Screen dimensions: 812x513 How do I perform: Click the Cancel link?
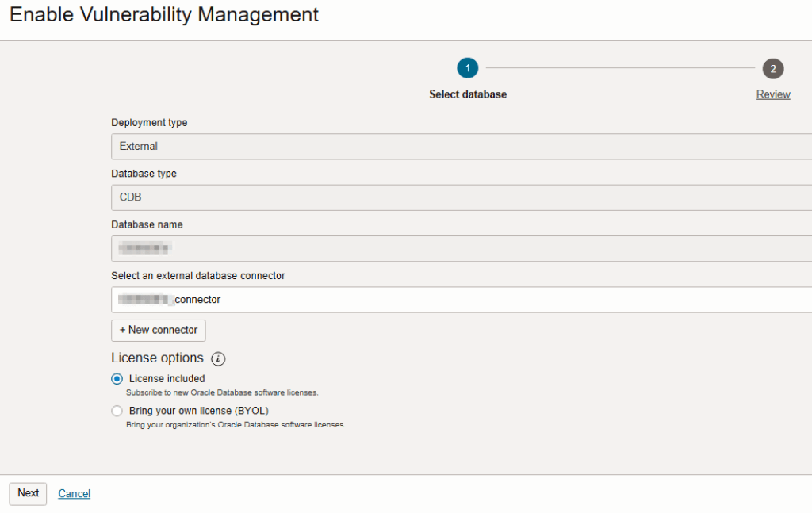[75, 493]
